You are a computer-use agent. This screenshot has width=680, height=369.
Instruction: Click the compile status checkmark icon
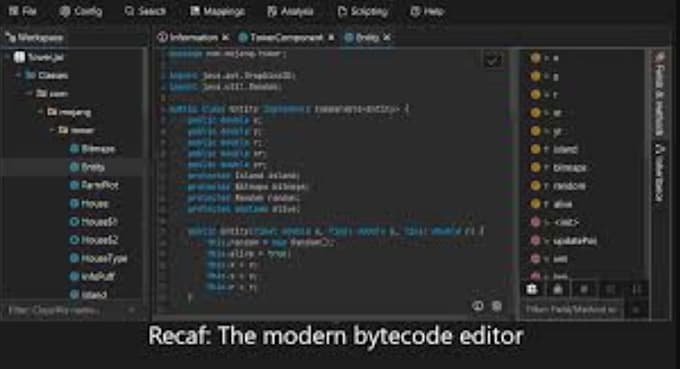pos(493,60)
